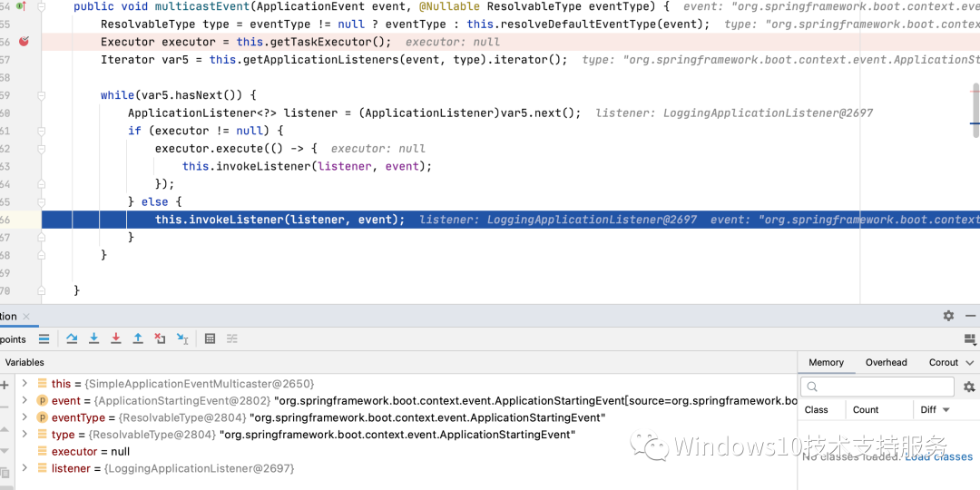Click the '} else {' code line
The image size is (980, 490).
pyautogui.click(x=155, y=201)
